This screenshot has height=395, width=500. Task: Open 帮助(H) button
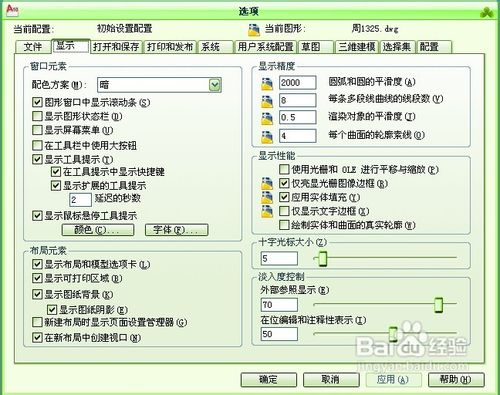(456, 380)
